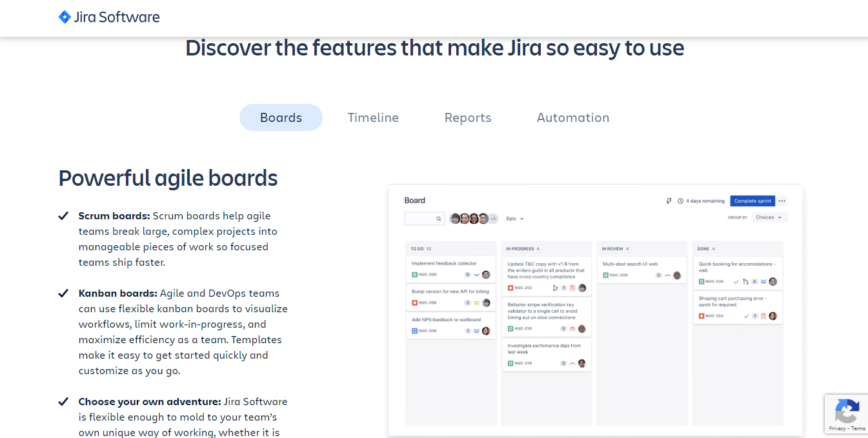The height and width of the screenshot is (438, 868).
Task: Click the low priority chevron on NUC-205
Action: point(476,274)
